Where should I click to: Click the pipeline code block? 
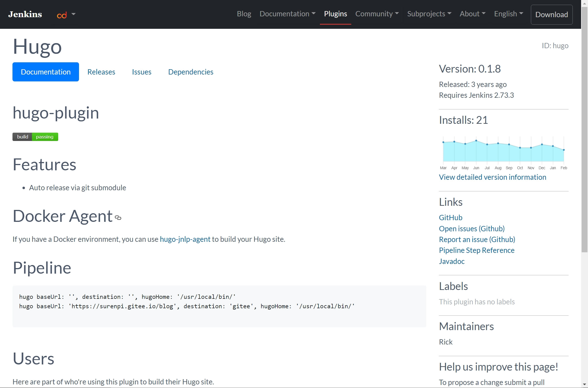click(x=219, y=306)
